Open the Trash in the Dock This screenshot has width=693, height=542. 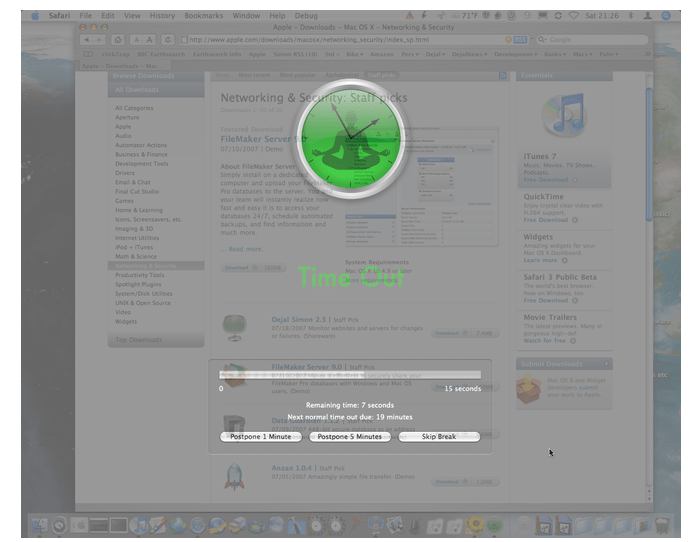click(662, 526)
